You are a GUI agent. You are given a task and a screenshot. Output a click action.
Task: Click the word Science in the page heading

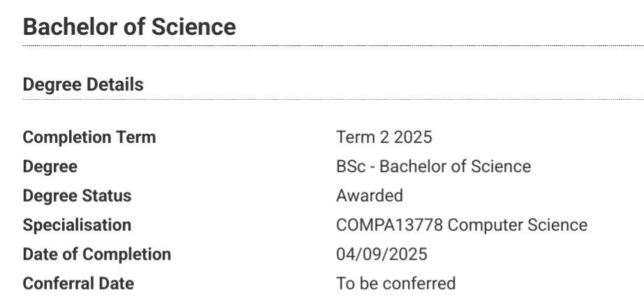point(194,27)
